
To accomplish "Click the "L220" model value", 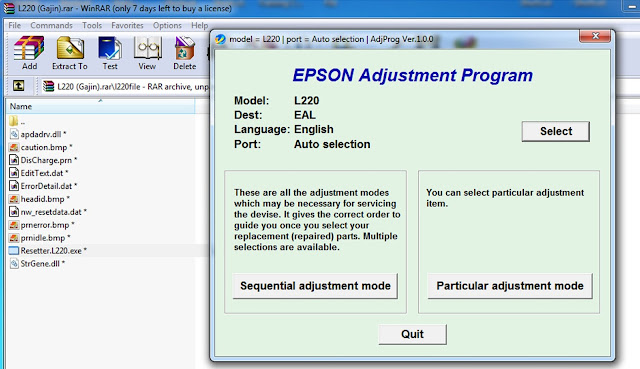I will [307, 100].
